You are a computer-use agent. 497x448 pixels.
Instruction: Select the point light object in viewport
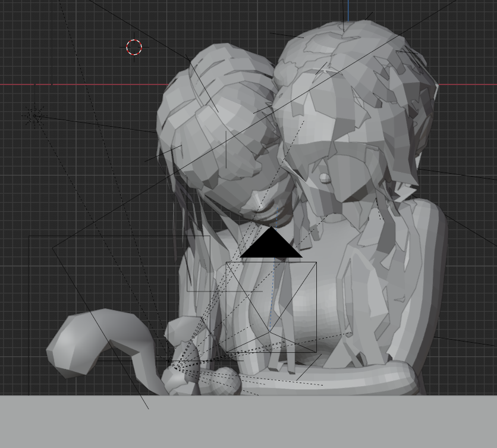[x=34, y=116]
